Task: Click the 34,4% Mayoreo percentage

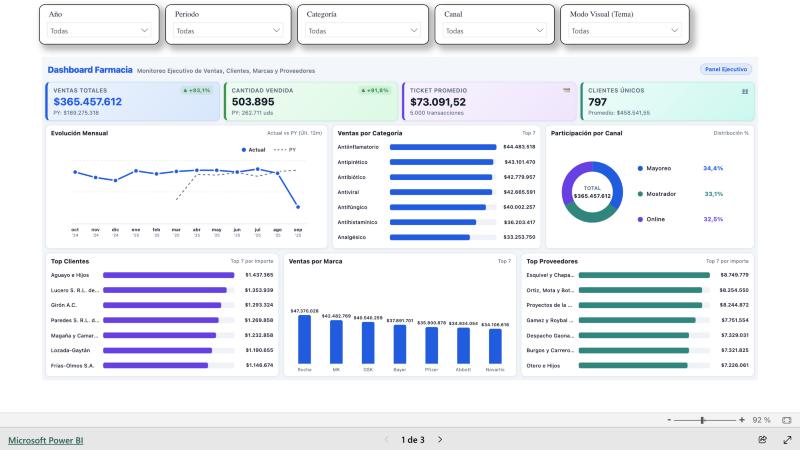Action: (713, 168)
